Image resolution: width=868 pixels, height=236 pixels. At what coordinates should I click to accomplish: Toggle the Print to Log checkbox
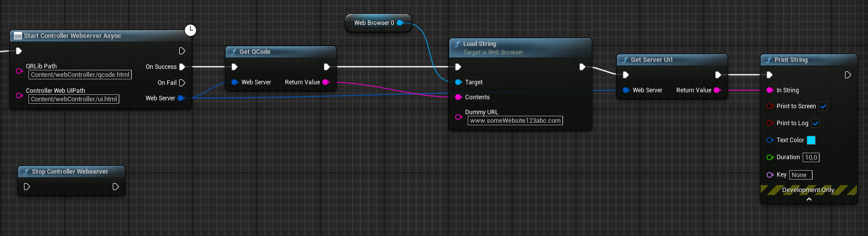point(816,123)
